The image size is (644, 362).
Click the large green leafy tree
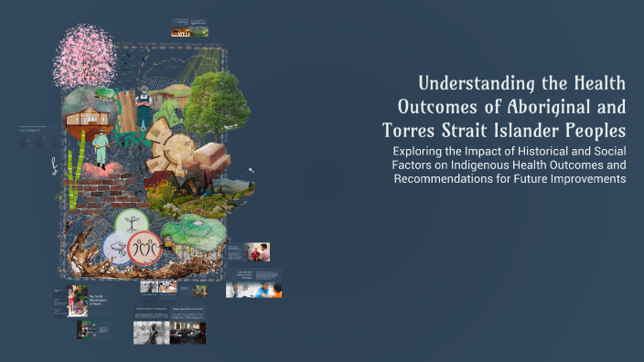(216, 104)
